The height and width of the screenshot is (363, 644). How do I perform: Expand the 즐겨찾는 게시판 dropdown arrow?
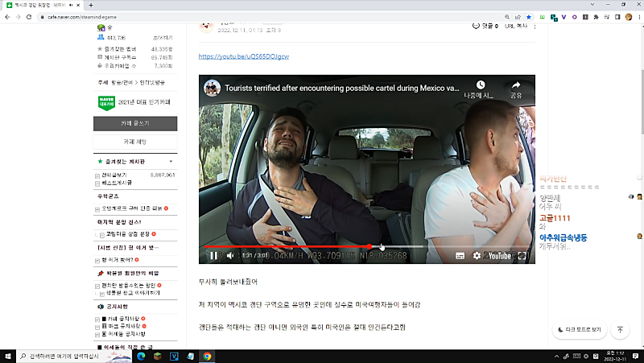(170, 162)
